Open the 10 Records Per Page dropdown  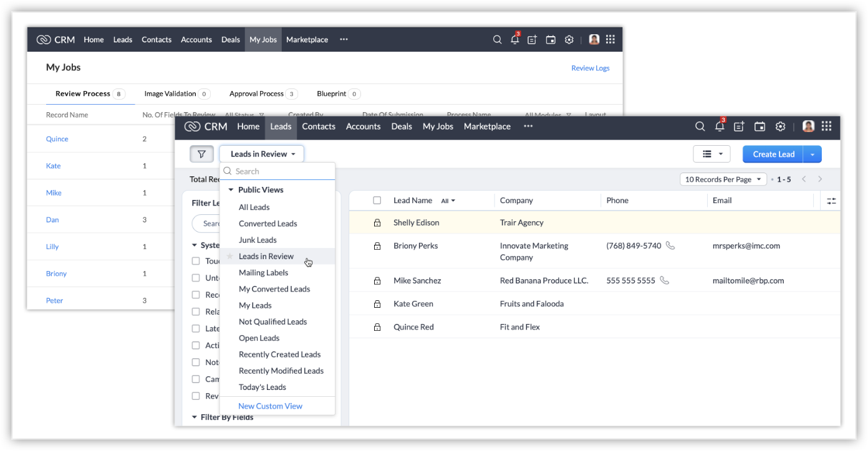click(x=723, y=179)
